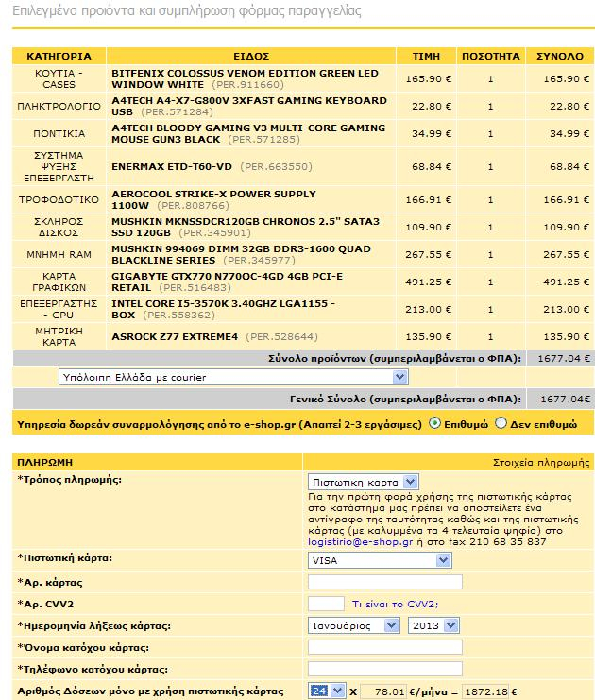Focus the Όνομα κατόχου κάρτας input field
The height and width of the screenshot is (700, 595).
point(385,647)
